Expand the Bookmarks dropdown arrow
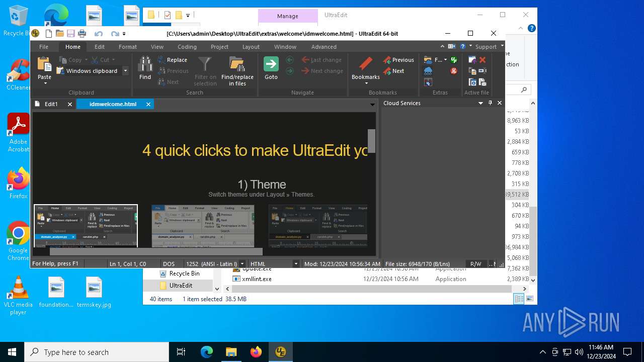 (366, 83)
